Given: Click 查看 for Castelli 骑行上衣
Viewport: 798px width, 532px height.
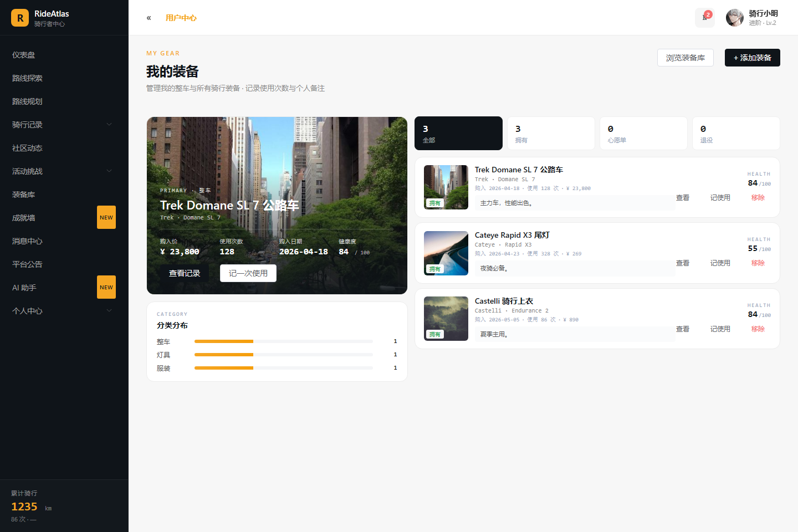Looking at the screenshot, I should point(683,329).
